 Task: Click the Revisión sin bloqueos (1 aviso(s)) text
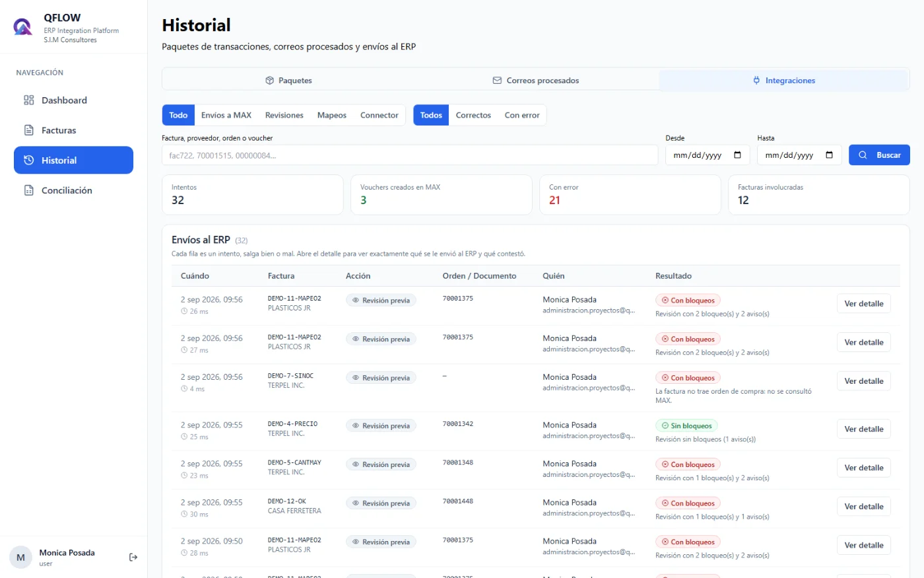click(706, 439)
